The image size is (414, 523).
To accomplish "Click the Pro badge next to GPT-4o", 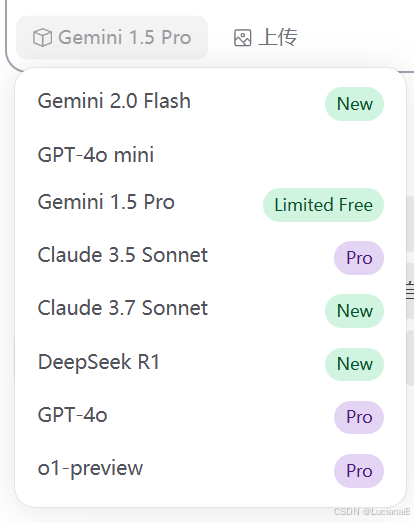I will (x=359, y=417).
